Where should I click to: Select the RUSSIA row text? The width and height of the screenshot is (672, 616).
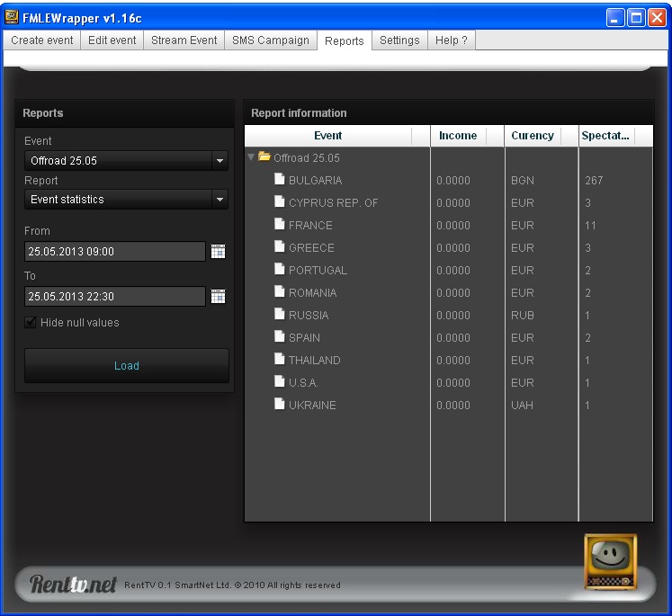pos(309,316)
